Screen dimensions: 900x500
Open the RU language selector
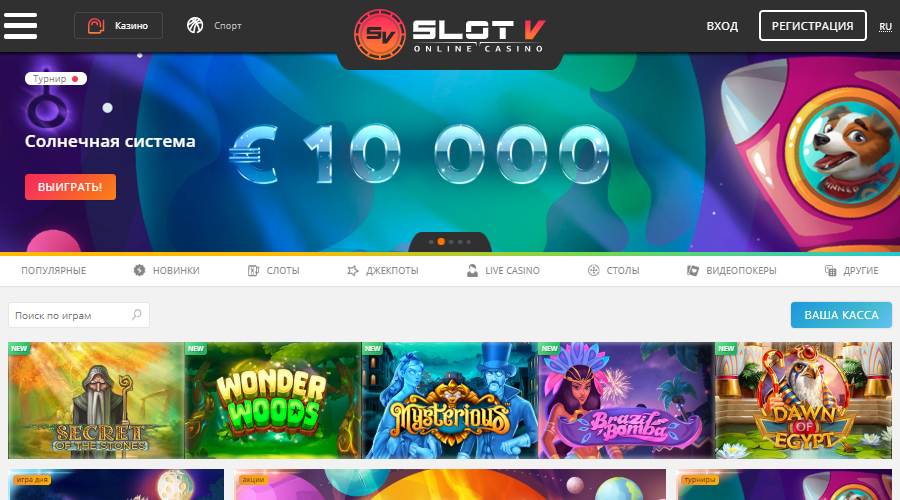886,26
